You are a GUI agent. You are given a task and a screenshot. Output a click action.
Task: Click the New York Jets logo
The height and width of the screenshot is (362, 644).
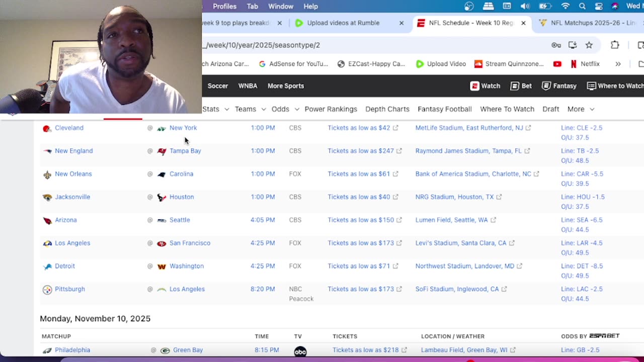[162, 129]
